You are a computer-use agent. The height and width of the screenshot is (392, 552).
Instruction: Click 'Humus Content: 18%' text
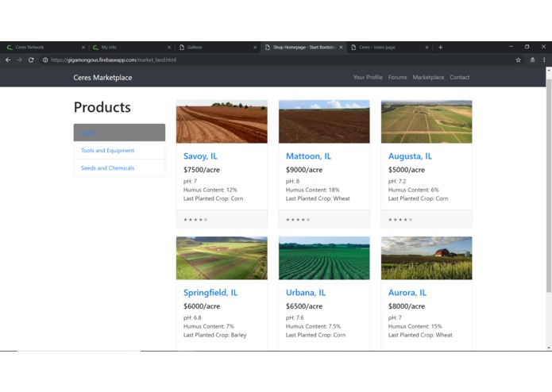point(313,190)
